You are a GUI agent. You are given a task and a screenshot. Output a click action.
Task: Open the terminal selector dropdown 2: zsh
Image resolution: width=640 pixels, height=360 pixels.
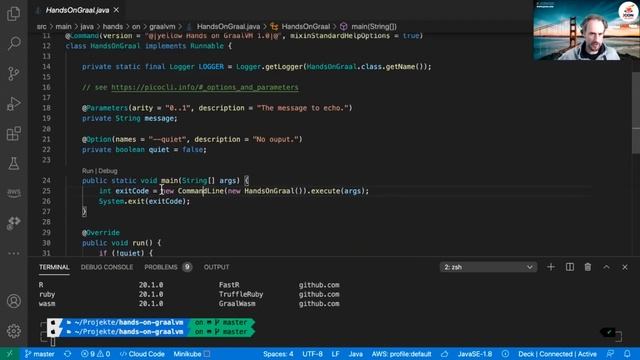[488, 267]
